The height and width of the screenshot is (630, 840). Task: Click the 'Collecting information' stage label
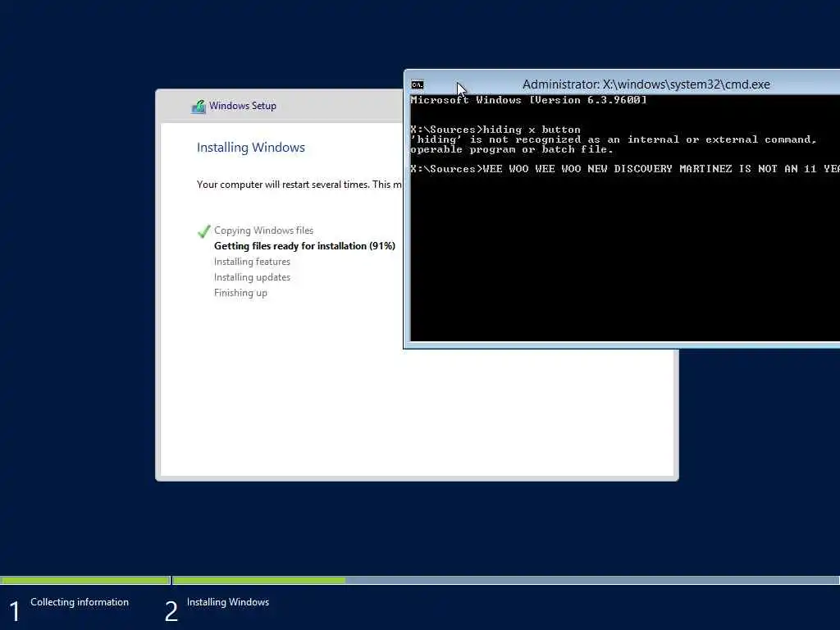point(80,602)
